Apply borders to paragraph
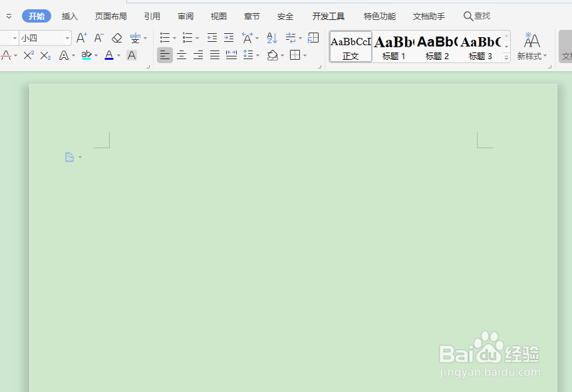The width and height of the screenshot is (572, 392). pos(295,55)
